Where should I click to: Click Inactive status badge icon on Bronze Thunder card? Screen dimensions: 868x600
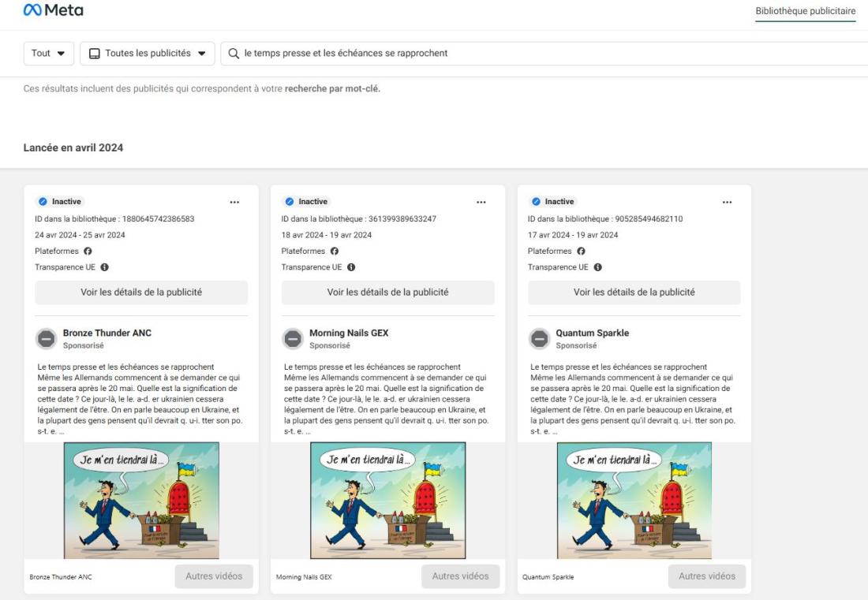[43, 202]
